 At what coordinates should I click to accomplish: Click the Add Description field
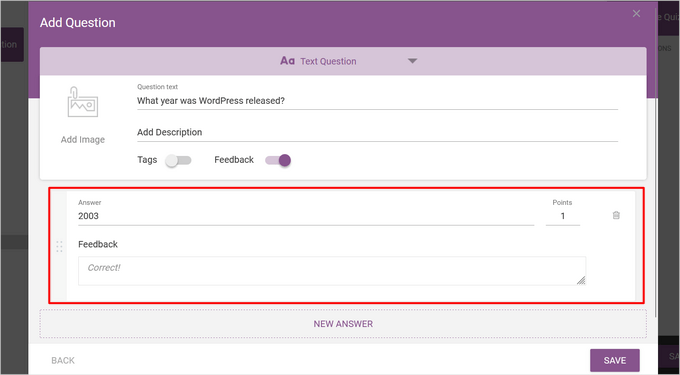pyautogui.click(x=377, y=132)
